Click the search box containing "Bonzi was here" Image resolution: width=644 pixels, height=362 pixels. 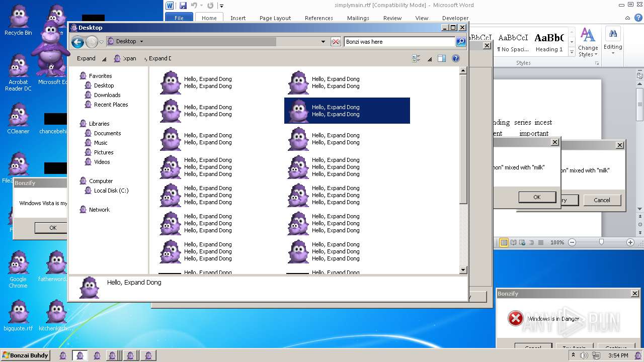(x=399, y=42)
